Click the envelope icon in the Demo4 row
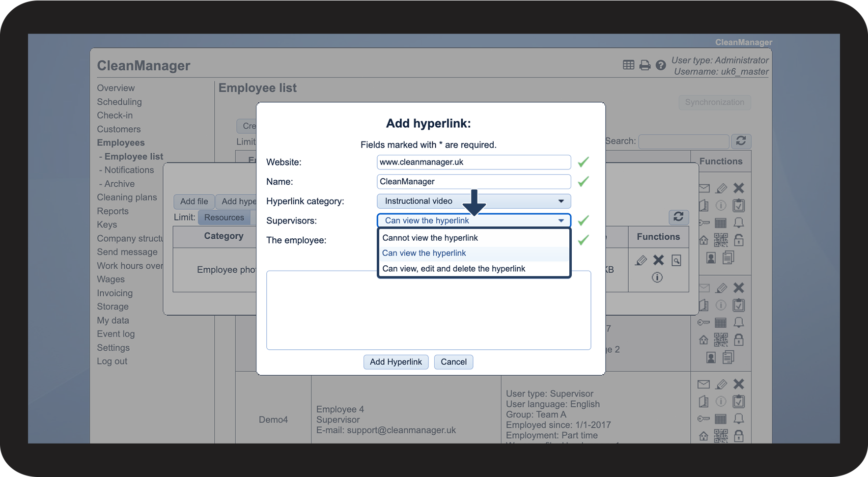This screenshot has height=477, width=868. point(703,384)
